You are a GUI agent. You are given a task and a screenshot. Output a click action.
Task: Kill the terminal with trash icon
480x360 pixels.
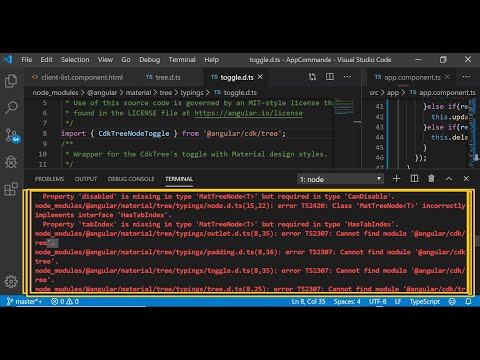pos(431,179)
